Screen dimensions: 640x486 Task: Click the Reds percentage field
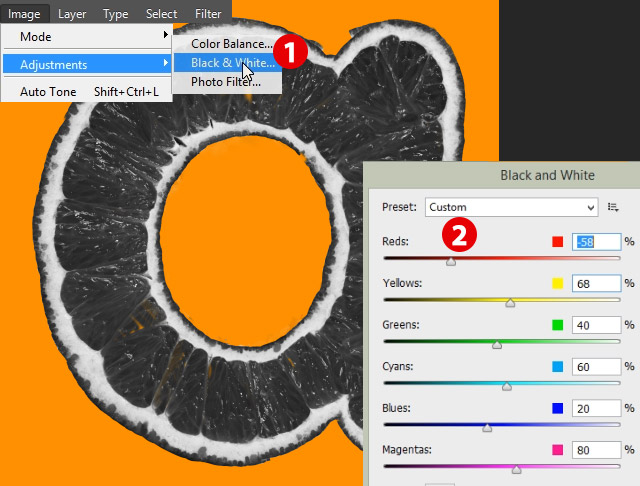tap(596, 242)
